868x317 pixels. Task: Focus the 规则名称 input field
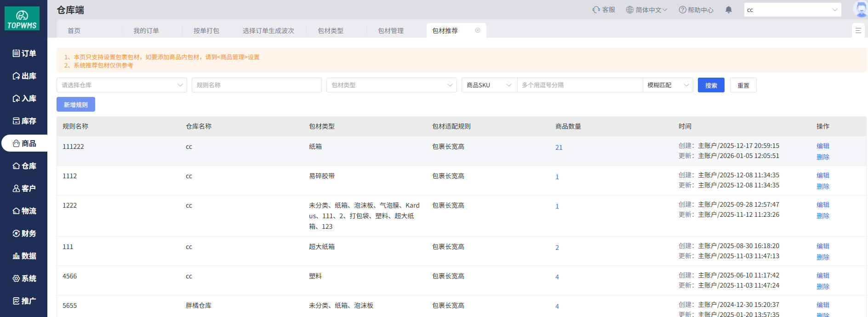point(257,85)
